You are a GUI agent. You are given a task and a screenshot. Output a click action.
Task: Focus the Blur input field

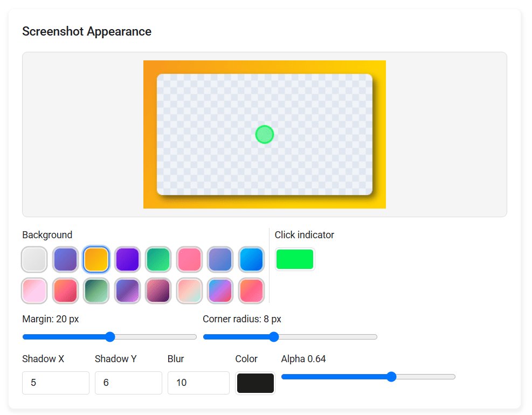click(198, 383)
